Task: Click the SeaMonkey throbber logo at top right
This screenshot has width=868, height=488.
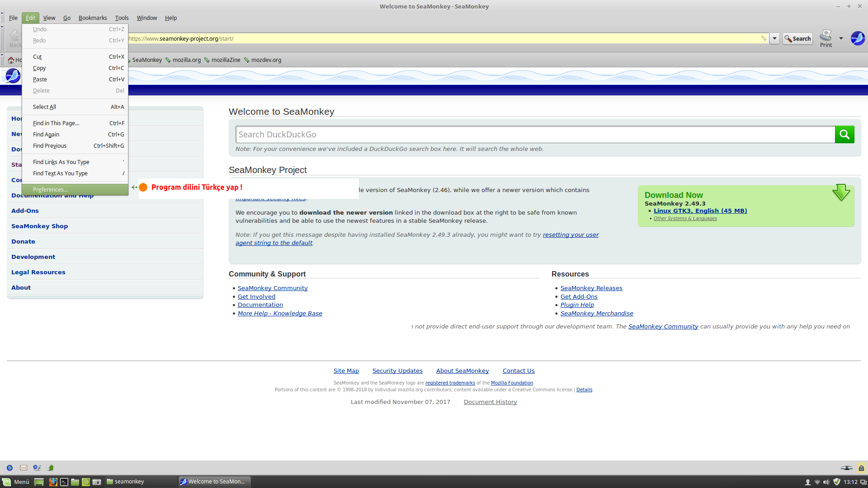Action: click(858, 38)
